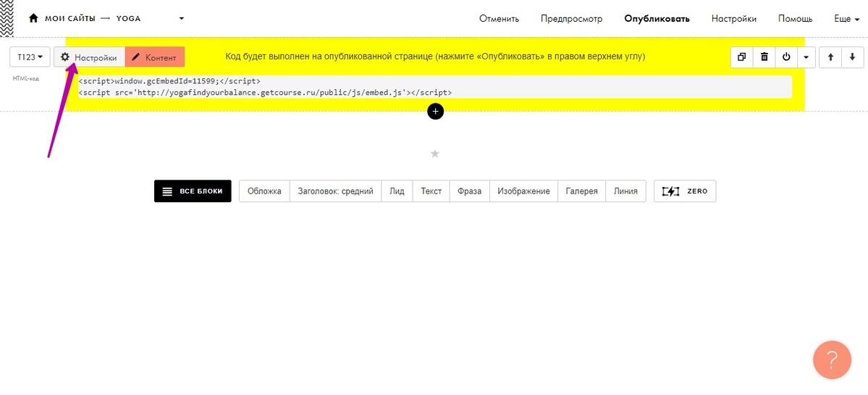This screenshot has width=868, height=395.
Task: Open ВСЕ БЛОКИ library
Action: 193,191
